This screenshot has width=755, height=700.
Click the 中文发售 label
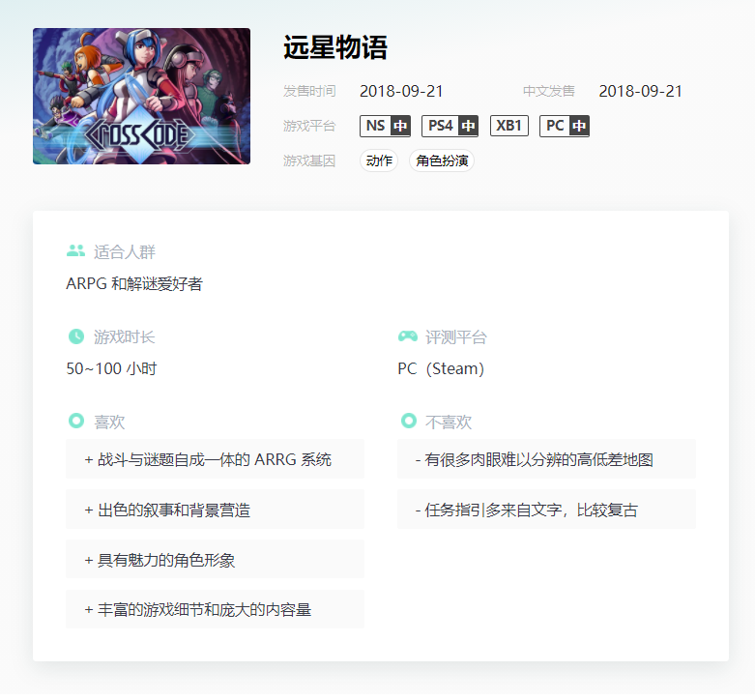[x=548, y=91]
